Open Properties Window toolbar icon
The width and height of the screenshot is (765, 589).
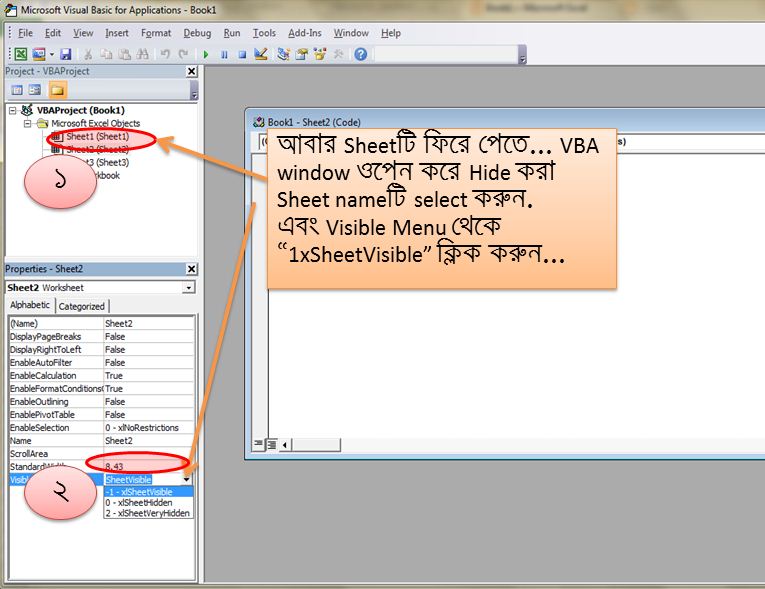(x=302, y=54)
